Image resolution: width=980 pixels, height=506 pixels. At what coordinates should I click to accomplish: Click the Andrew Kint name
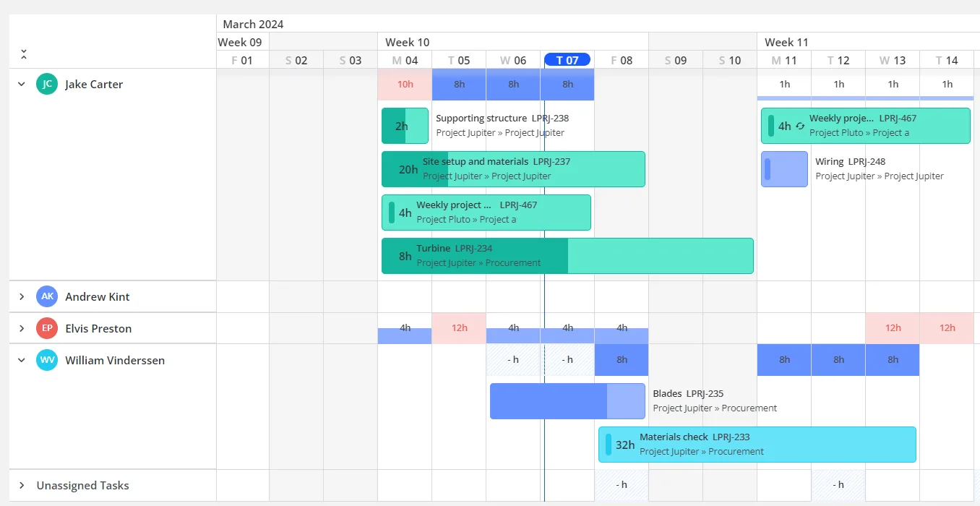click(x=98, y=296)
